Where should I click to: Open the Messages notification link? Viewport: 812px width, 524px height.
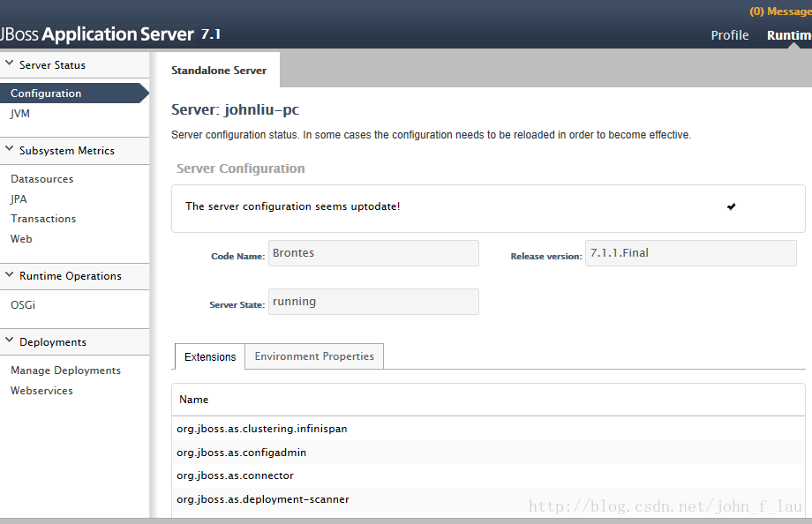pyautogui.click(x=780, y=11)
